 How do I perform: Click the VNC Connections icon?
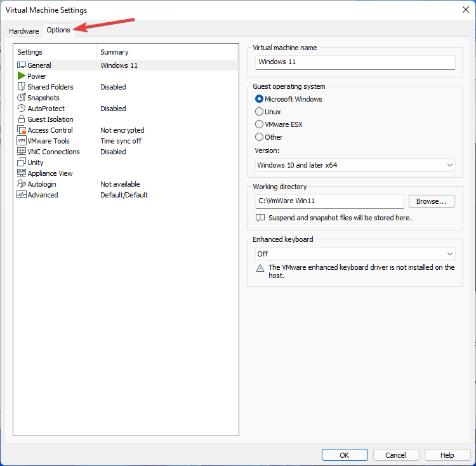(22, 151)
